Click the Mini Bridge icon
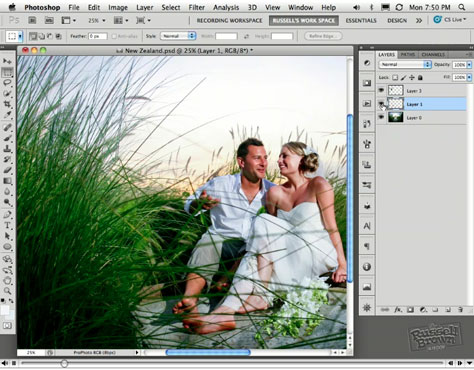This screenshot has height=370, width=474. [49, 20]
